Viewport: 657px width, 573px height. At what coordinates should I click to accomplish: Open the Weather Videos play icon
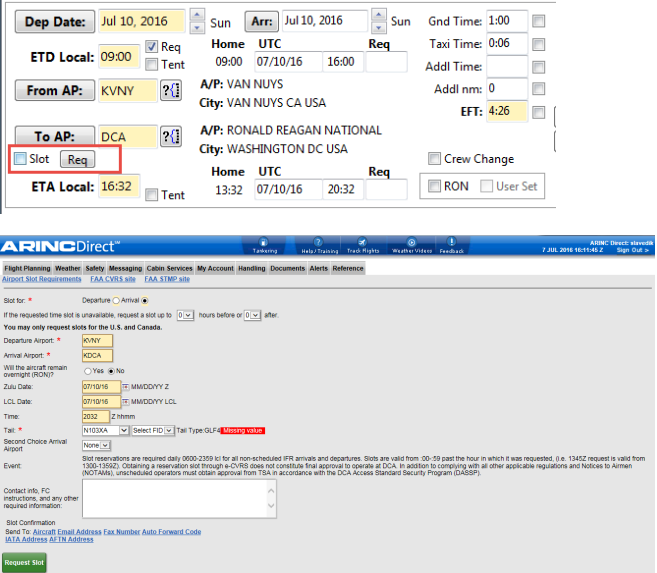(x=411, y=242)
